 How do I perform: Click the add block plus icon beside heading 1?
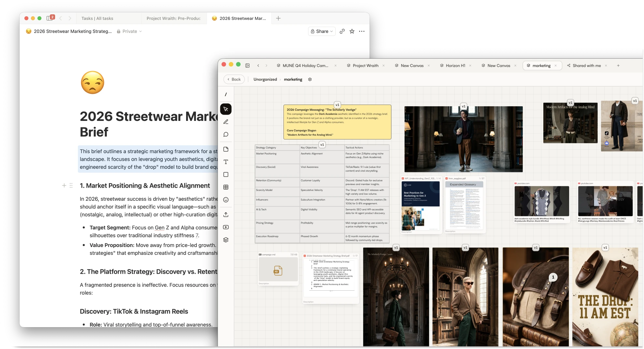click(64, 185)
